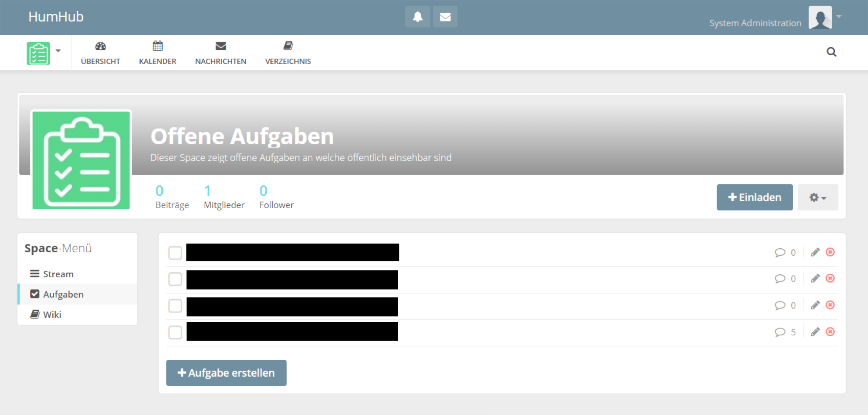
Task: Expand the space selector arrow next to clipboard icon
Action: click(x=58, y=51)
